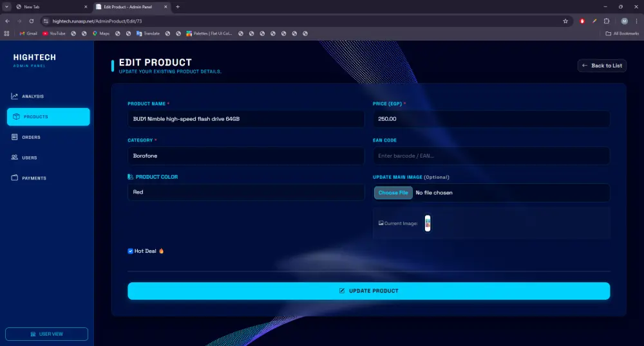This screenshot has height=346, width=644.
Task: Open the browser profile avatar
Action: point(624,21)
